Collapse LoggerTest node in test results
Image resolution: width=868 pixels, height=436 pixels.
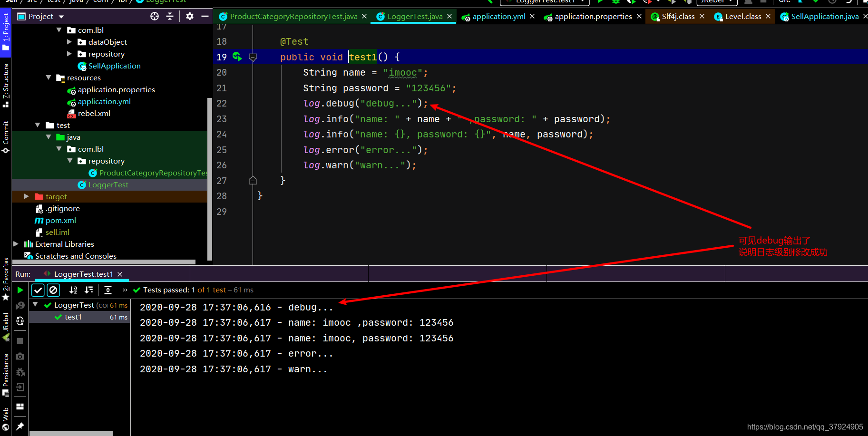click(35, 305)
